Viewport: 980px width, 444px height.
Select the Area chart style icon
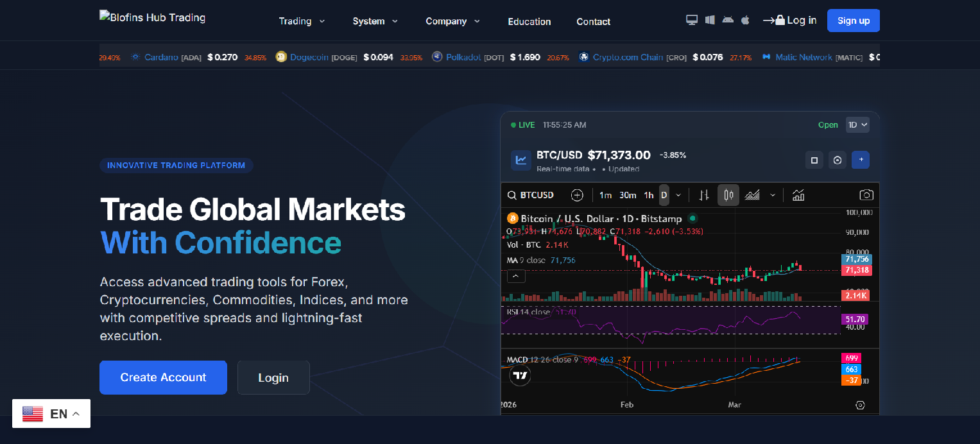pyautogui.click(x=752, y=195)
